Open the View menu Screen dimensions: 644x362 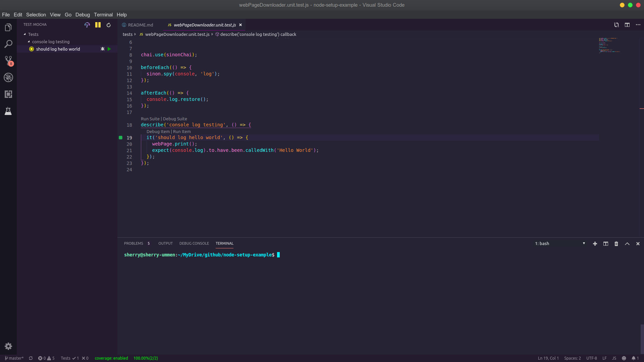point(55,15)
